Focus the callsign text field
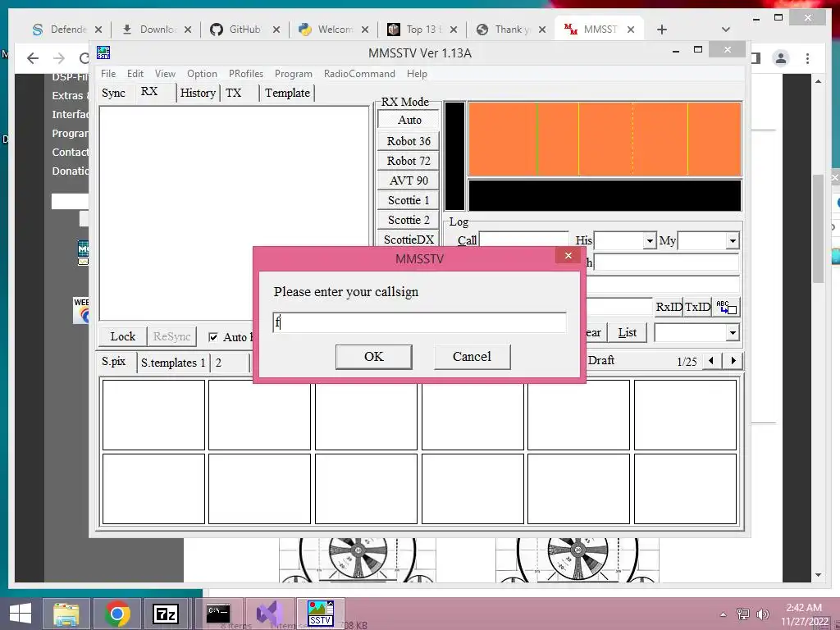 (419, 322)
